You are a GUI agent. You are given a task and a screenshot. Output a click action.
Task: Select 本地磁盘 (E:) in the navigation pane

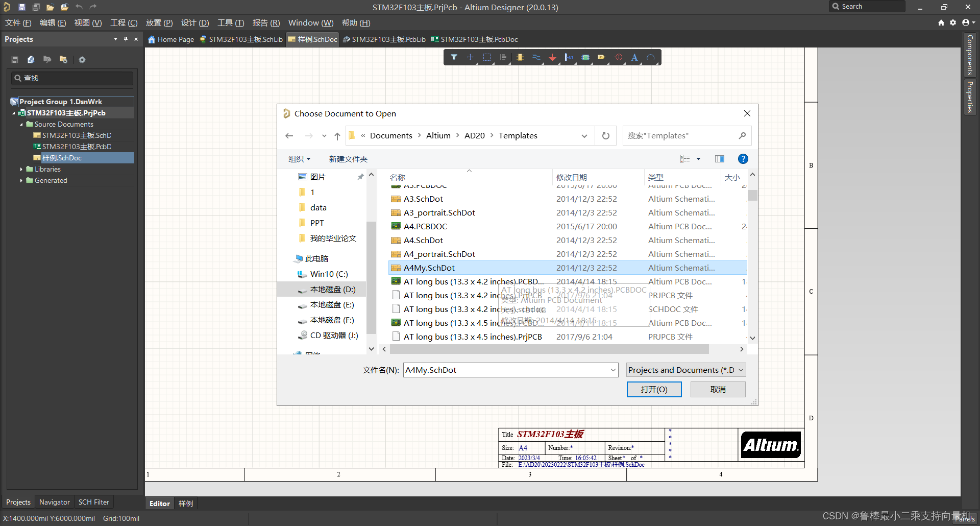332,305
